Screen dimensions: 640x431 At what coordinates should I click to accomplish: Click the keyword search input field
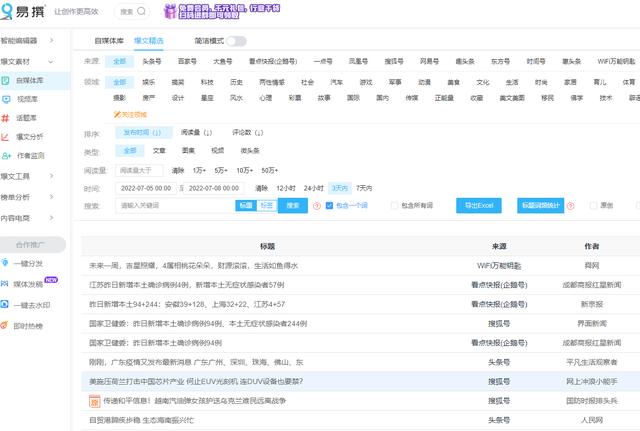[174, 205]
